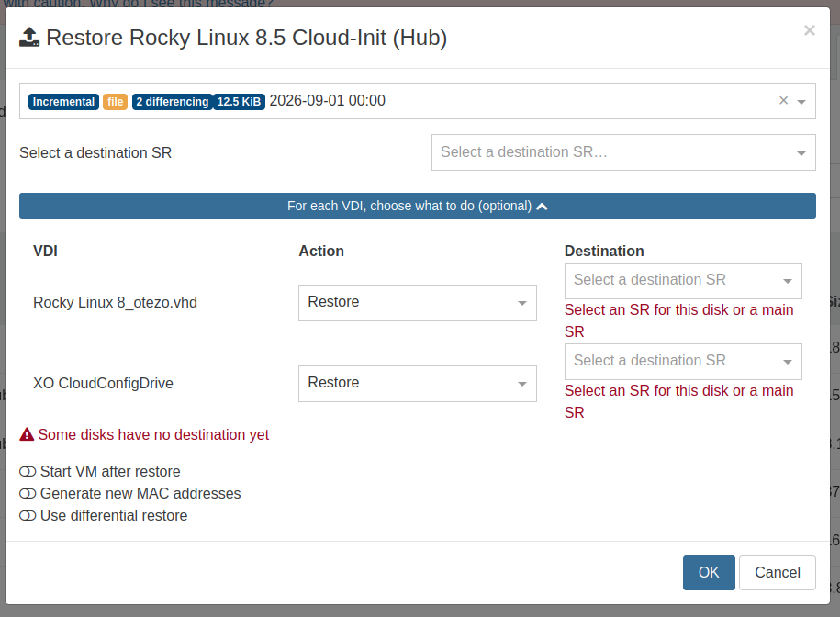Open Action dropdown for XO CloudConfigDrive

click(x=418, y=384)
